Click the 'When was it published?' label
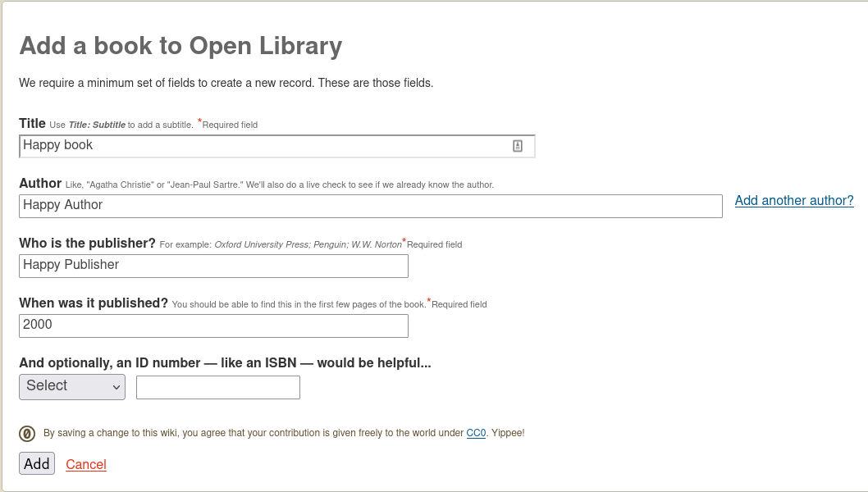The image size is (868, 492). click(93, 303)
